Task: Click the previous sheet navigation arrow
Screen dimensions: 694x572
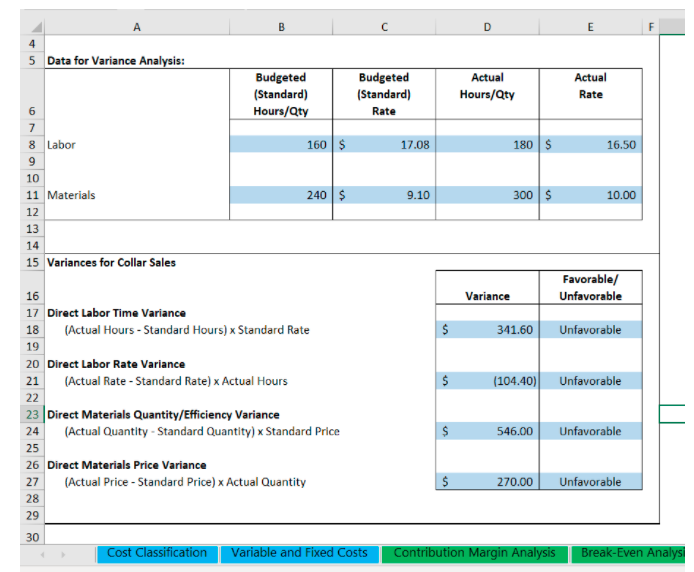Action: (x=42, y=554)
